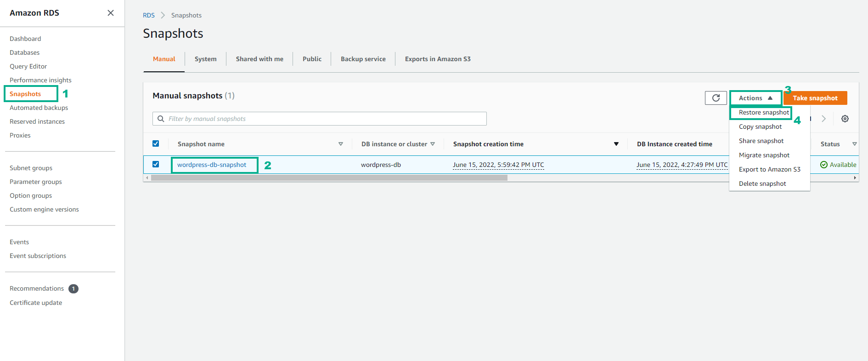Open Custom engine versions in sidebar
The width and height of the screenshot is (868, 361).
[x=44, y=209]
